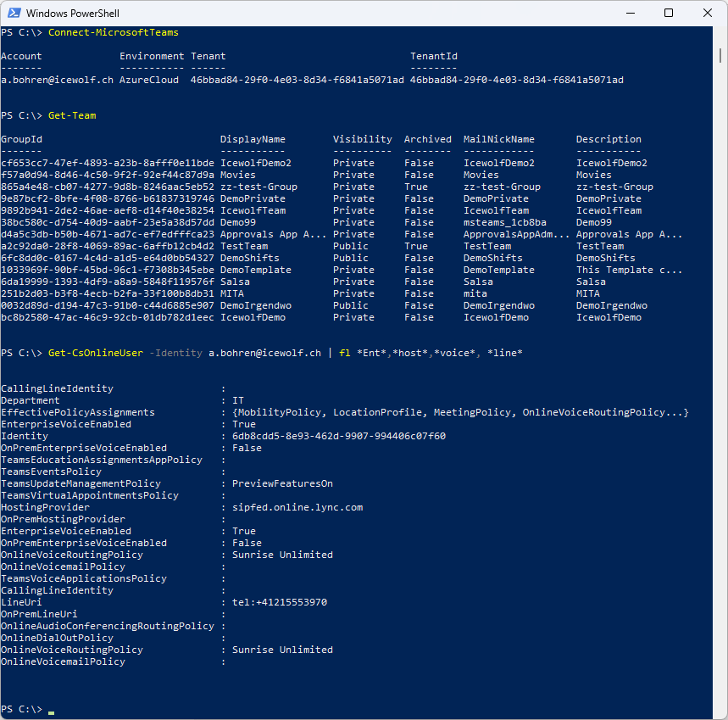
Task: Click the sipfed.online.lync.com hosting provider value
Action: [297, 507]
